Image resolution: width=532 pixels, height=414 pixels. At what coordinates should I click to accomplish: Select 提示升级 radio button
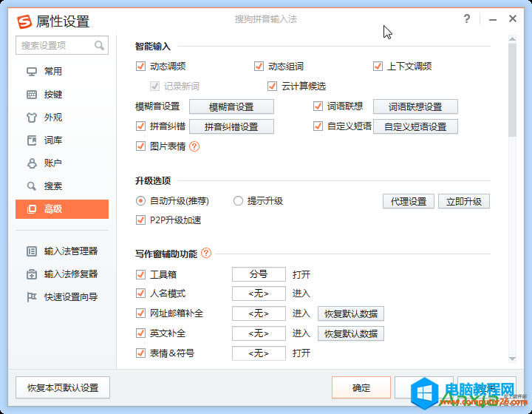(238, 201)
